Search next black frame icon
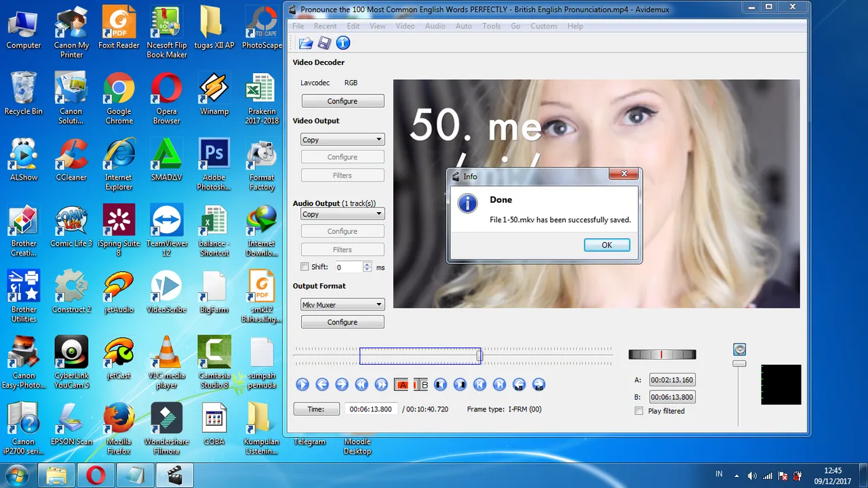The height and width of the screenshot is (488, 868). point(460,384)
